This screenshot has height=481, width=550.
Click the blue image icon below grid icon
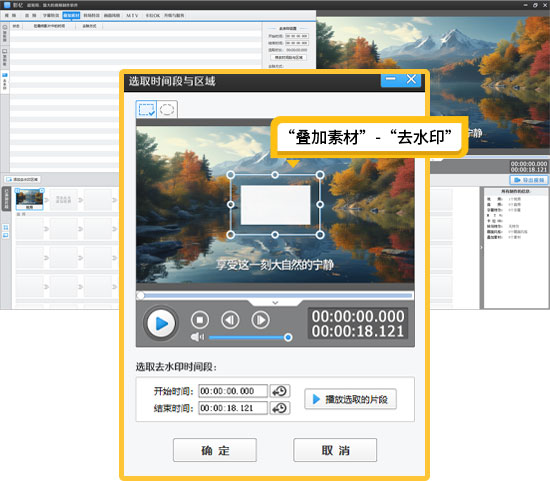point(6,235)
